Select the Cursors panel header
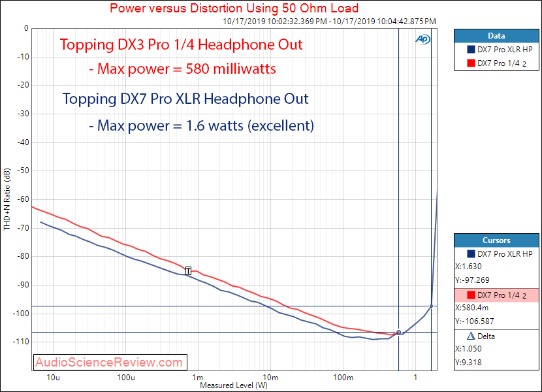The width and height of the screenshot is (542, 392). pos(496,240)
